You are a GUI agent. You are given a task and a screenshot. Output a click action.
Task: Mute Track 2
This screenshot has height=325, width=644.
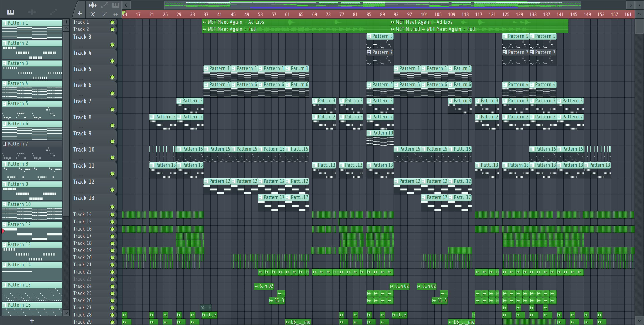pos(112,30)
